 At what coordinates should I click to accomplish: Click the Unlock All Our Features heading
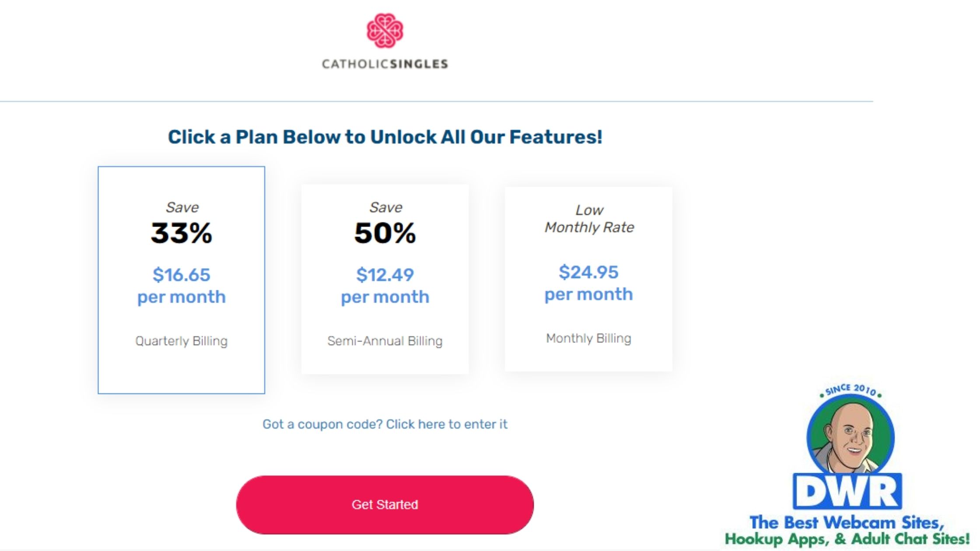coord(385,137)
